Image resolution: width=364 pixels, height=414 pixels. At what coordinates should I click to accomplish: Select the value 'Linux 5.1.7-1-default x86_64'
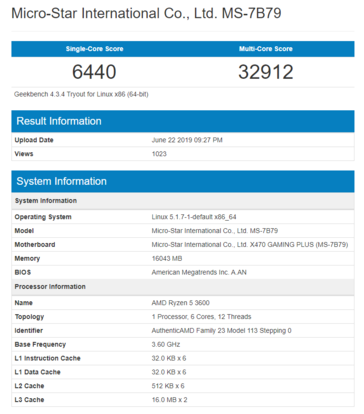pyautogui.click(x=194, y=217)
